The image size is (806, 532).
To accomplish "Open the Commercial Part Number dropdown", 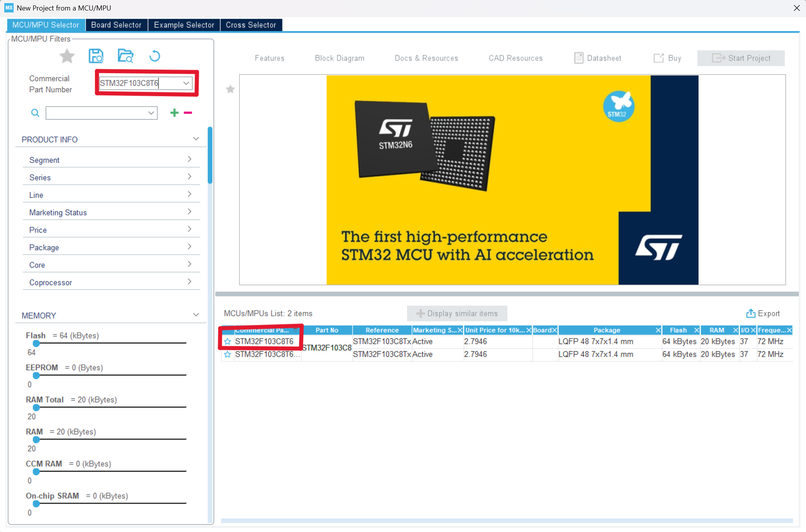I will [x=186, y=83].
